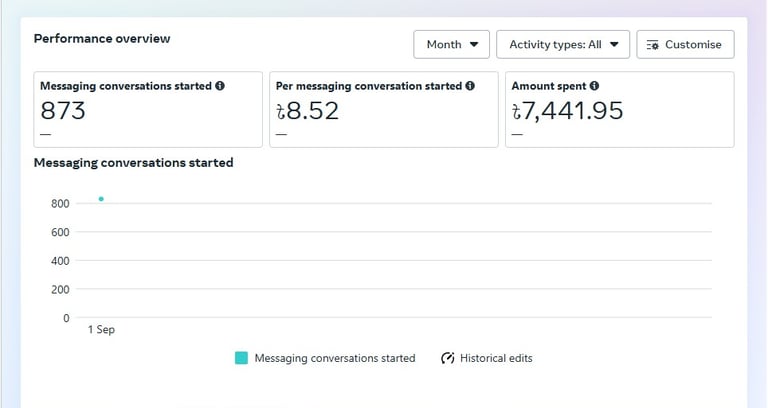Toggle Messaging conversations started legend label
Image resolution: width=768 pixels, height=408 pixels.
click(335, 359)
